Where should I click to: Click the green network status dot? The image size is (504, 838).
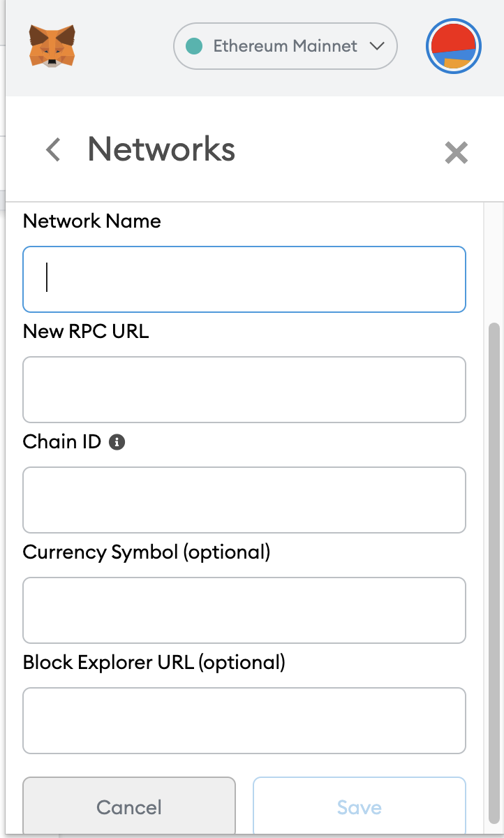coord(195,47)
